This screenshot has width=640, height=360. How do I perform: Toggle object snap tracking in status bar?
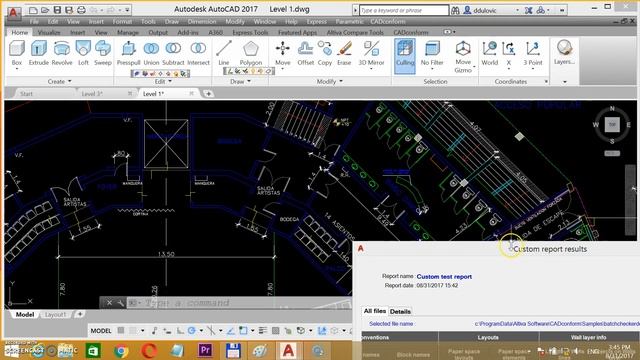pyautogui.click(x=231, y=330)
